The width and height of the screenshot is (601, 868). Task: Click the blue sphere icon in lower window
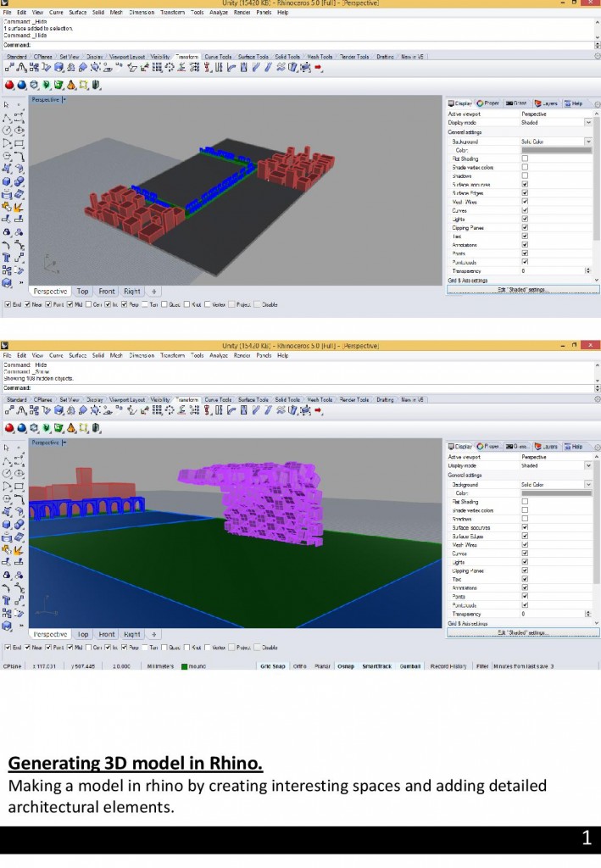tap(21, 427)
